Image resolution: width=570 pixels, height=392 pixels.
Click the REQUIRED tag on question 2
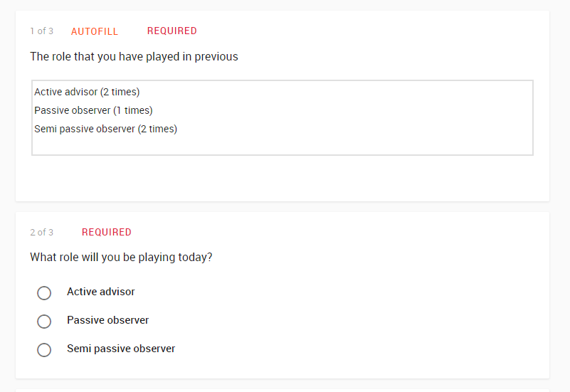pyautogui.click(x=107, y=232)
